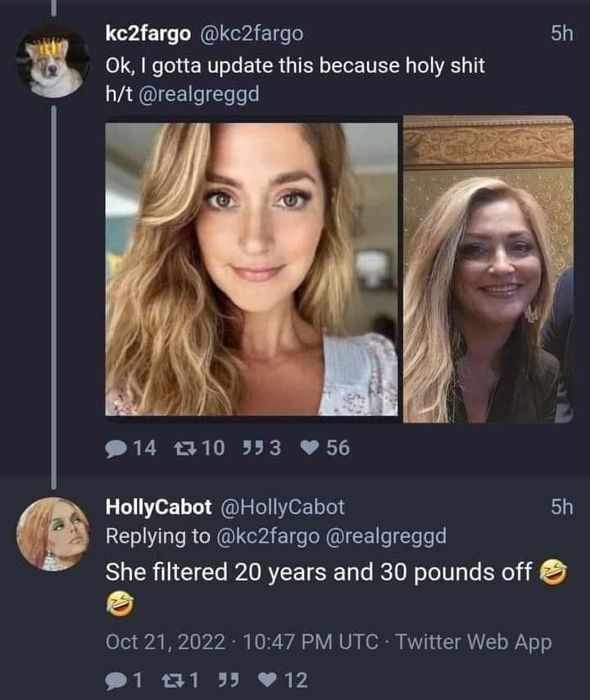Open kc2fargo's dog avatar profile picture
The image size is (590, 700).
click(53, 61)
